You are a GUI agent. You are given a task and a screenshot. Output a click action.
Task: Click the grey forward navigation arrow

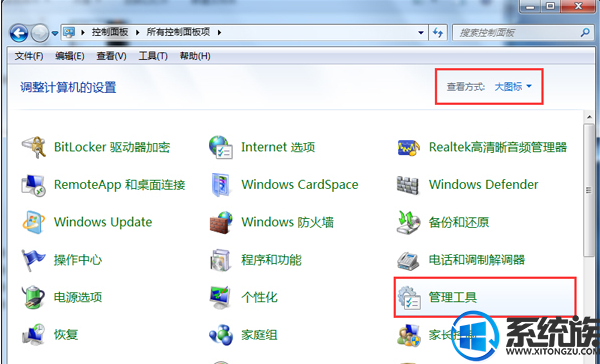point(39,33)
